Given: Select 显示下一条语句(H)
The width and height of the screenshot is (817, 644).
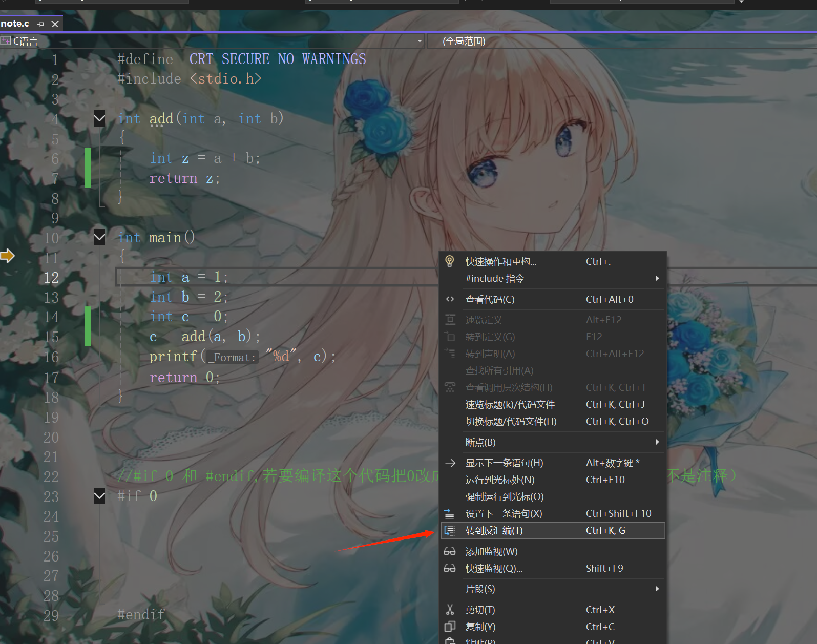Looking at the screenshot, I should coord(553,463).
